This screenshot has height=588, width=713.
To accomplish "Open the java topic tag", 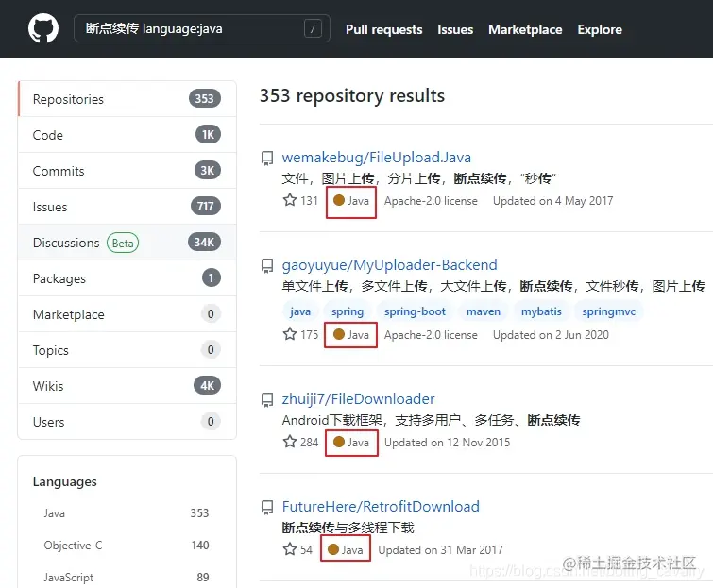I will [300, 311].
